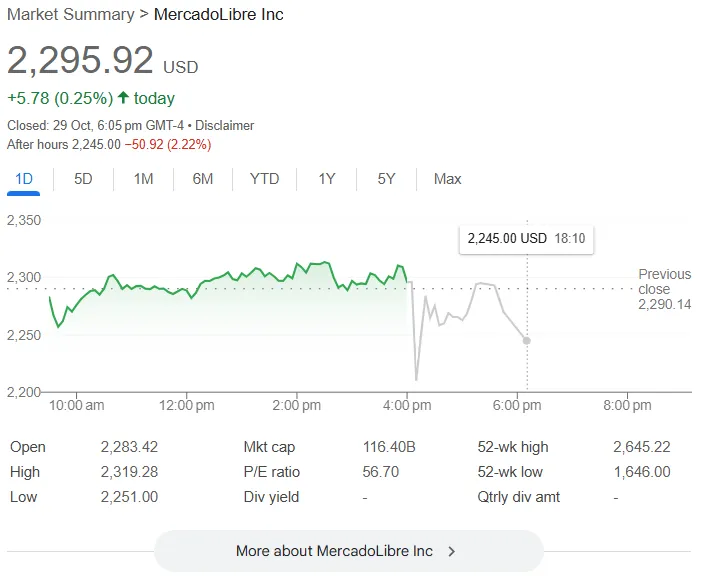The height and width of the screenshot is (579, 724).
Task: Click the Previous close label
Action: click(664, 281)
